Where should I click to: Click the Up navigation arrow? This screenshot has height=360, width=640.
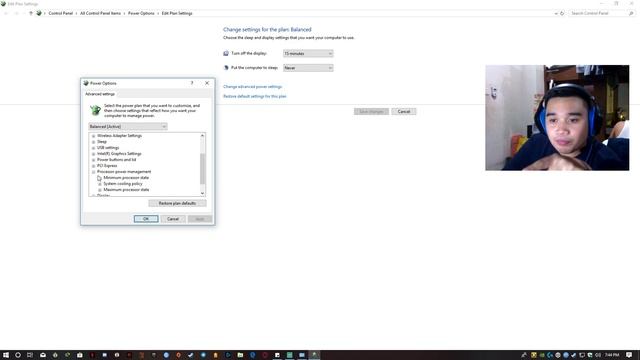pos(31,13)
